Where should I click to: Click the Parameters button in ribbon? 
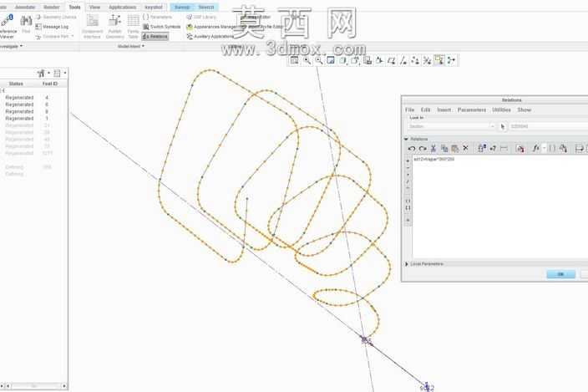(x=158, y=17)
